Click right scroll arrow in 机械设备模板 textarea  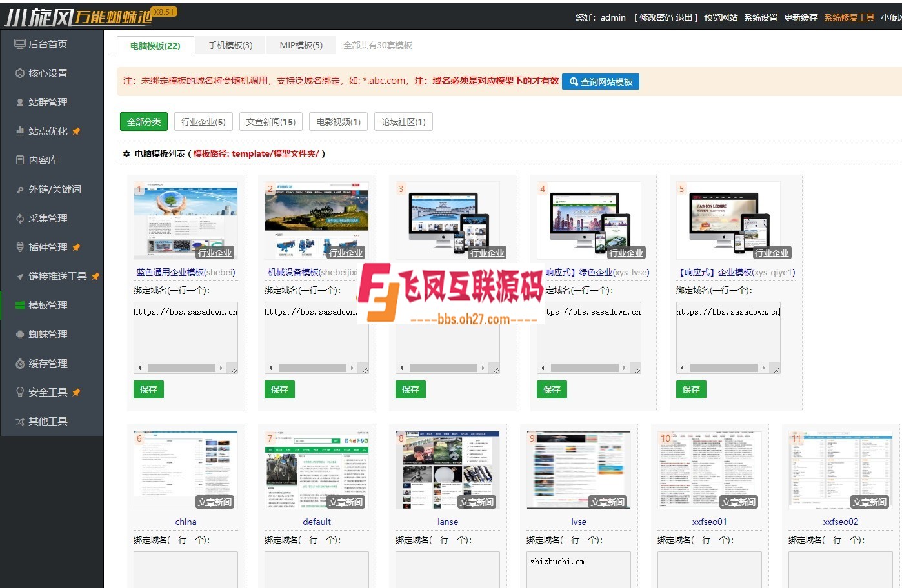(352, 368)
